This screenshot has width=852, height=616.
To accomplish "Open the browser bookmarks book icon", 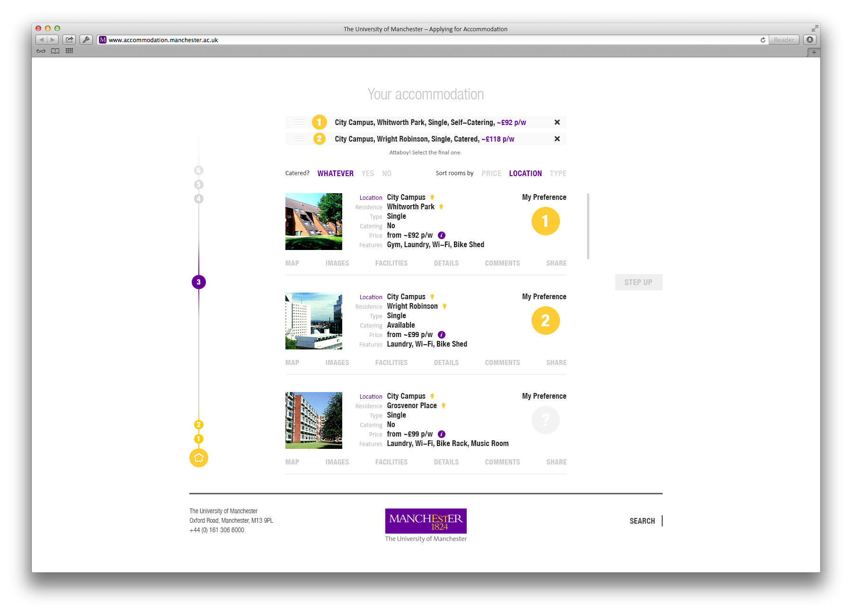I will [55, 51].
